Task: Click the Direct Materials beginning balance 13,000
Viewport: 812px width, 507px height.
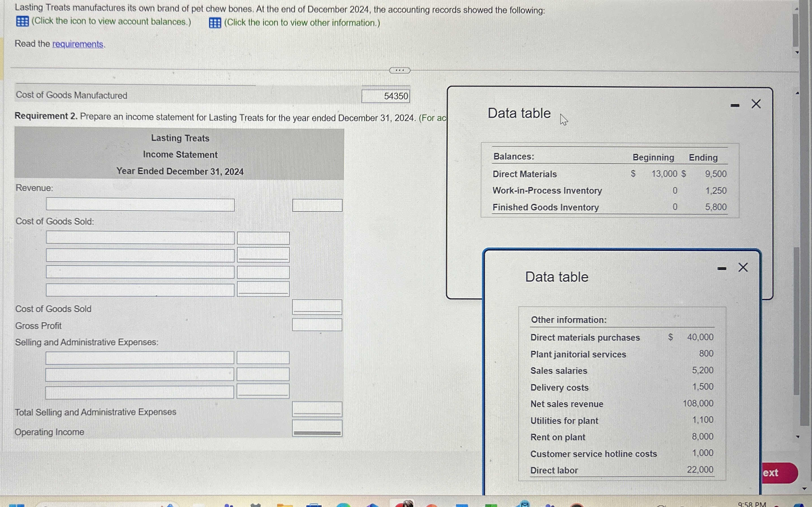Action: tap(664, 174)
